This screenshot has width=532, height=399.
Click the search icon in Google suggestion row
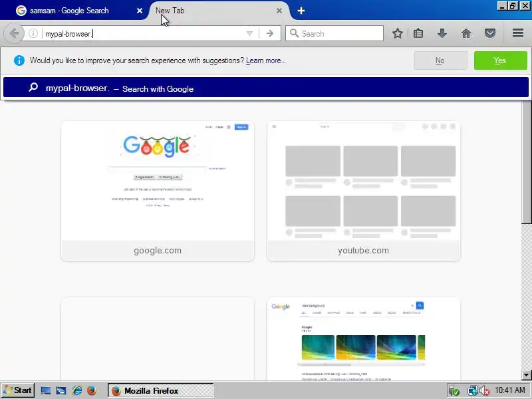coord(33,88)
